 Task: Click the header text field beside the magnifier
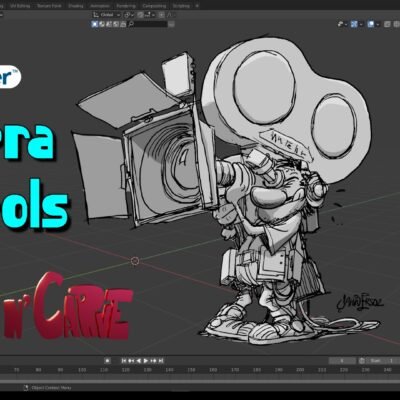151,24
